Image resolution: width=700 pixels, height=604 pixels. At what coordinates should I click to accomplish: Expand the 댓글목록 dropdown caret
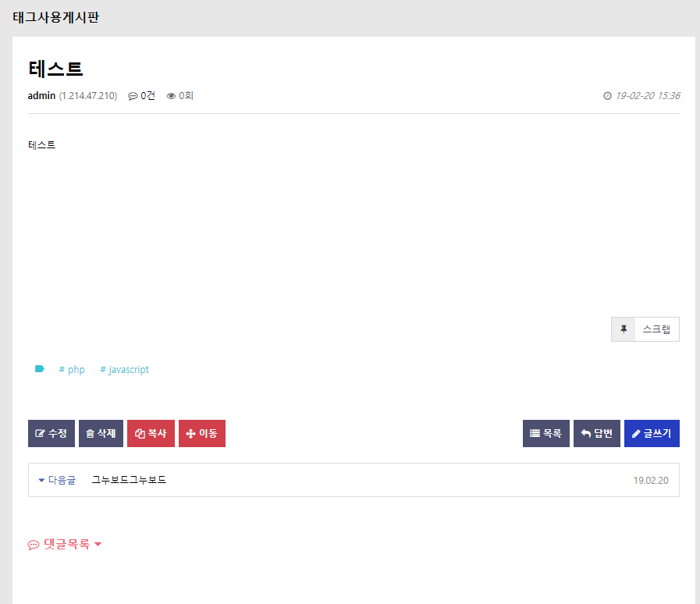coord(98,545)
